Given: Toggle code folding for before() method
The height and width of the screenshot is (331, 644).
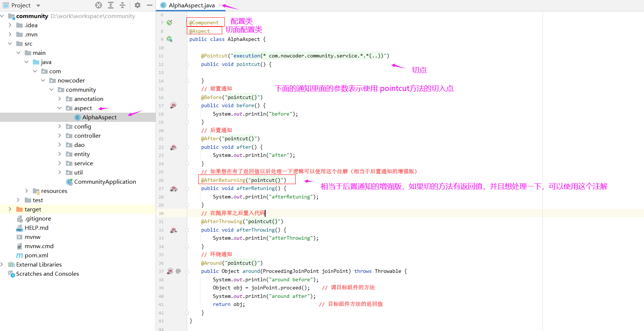Looking at the screenshot, I should (x=187, y=106).
